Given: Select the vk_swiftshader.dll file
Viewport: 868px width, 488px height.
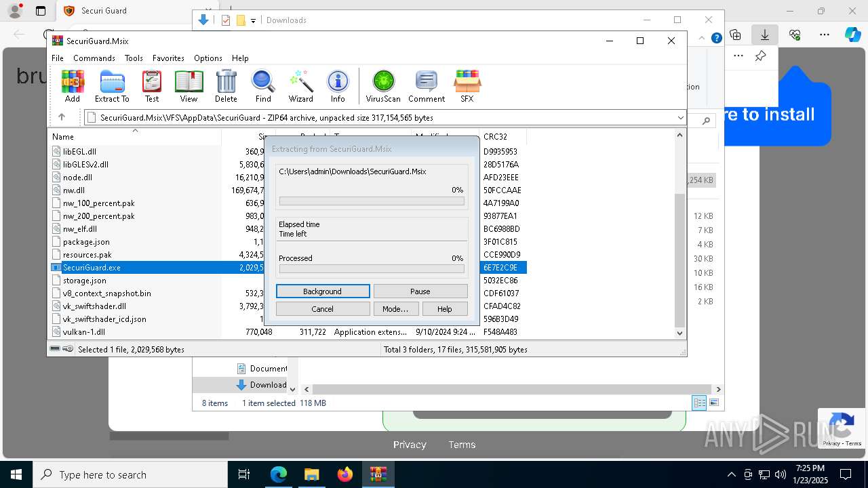Looking at the screenshot, I should [x=94, y=306].
